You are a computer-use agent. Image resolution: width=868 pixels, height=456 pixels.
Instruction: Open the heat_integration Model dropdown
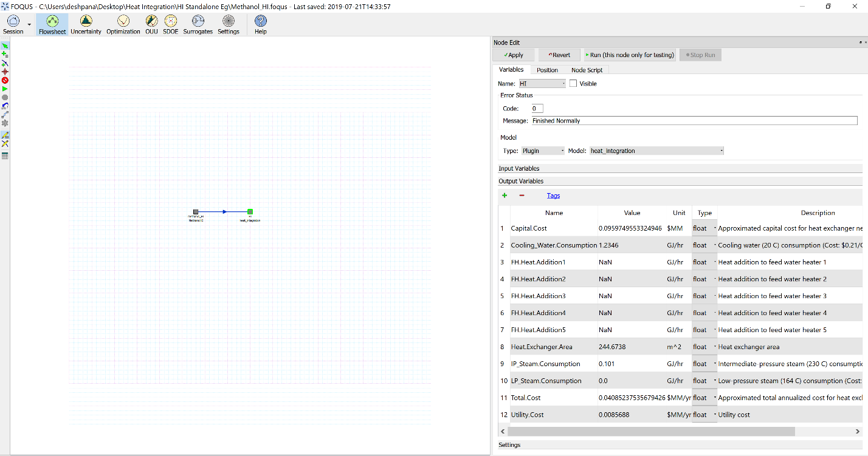coord(656,150)
